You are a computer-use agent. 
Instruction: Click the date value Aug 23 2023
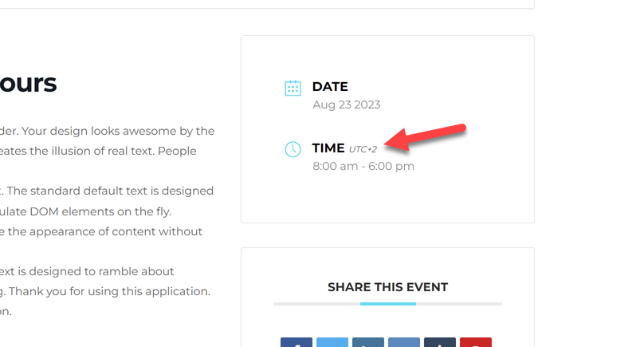pyautogui.click(x=346, y=104)
